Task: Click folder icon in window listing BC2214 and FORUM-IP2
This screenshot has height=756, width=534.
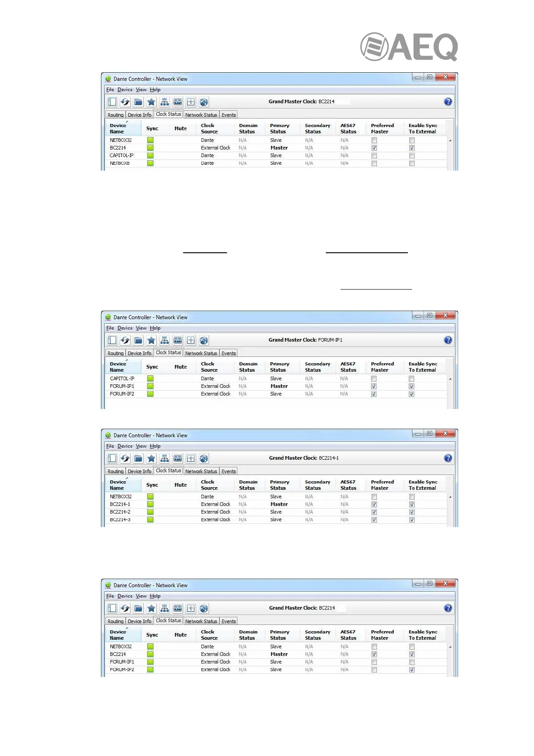Action: pyautogui.click(x=138, y=608)
